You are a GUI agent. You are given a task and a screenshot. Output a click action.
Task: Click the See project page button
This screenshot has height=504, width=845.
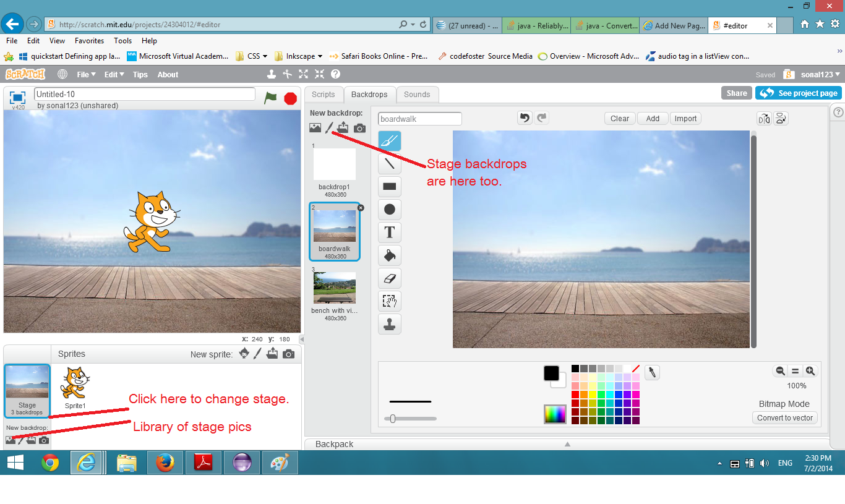[x=799, y=93]
